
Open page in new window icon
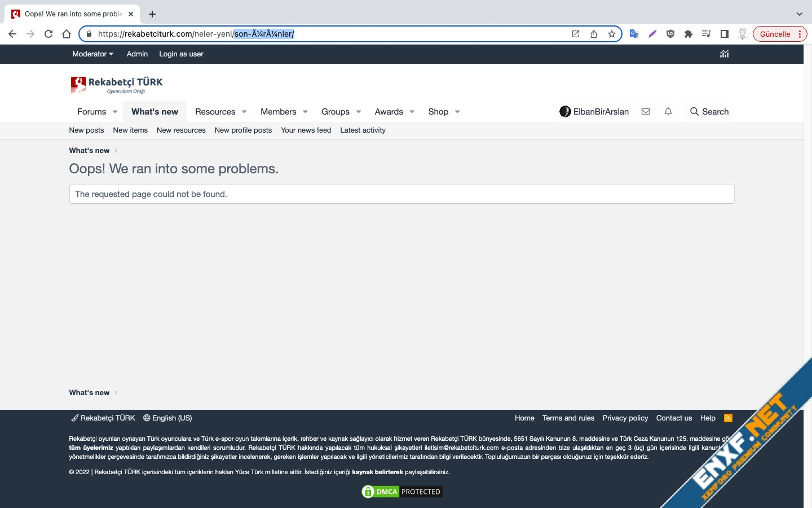click(x=576, y=34)
